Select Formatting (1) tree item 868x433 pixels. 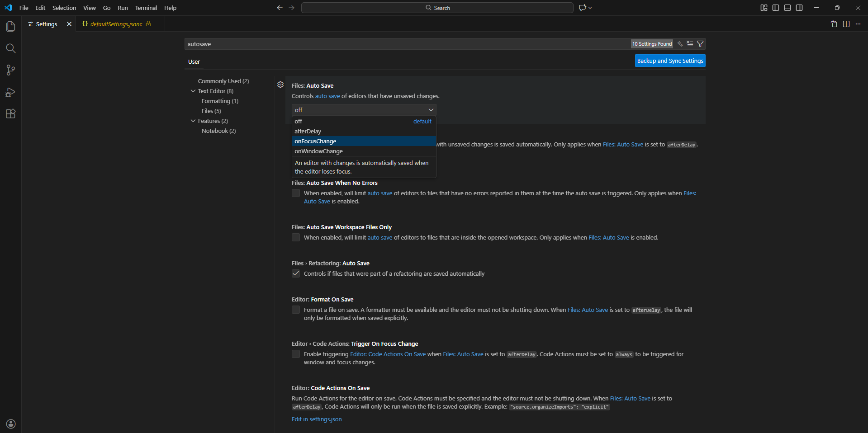pyautogui.click(x=220, y=101)
